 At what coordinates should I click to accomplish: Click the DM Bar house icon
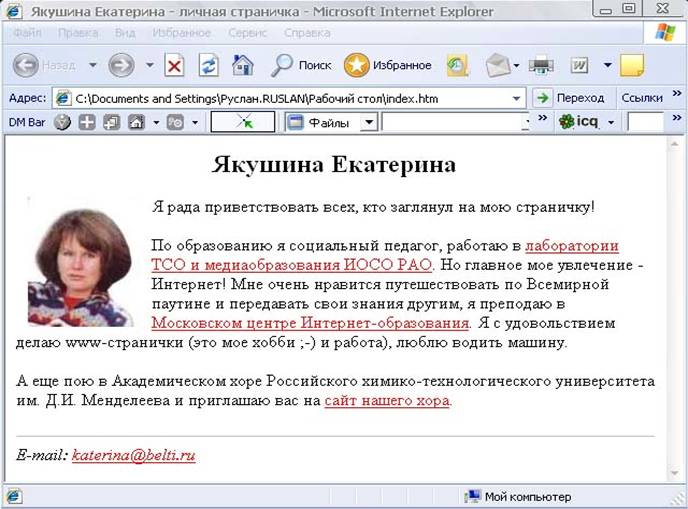pos(136,122)
